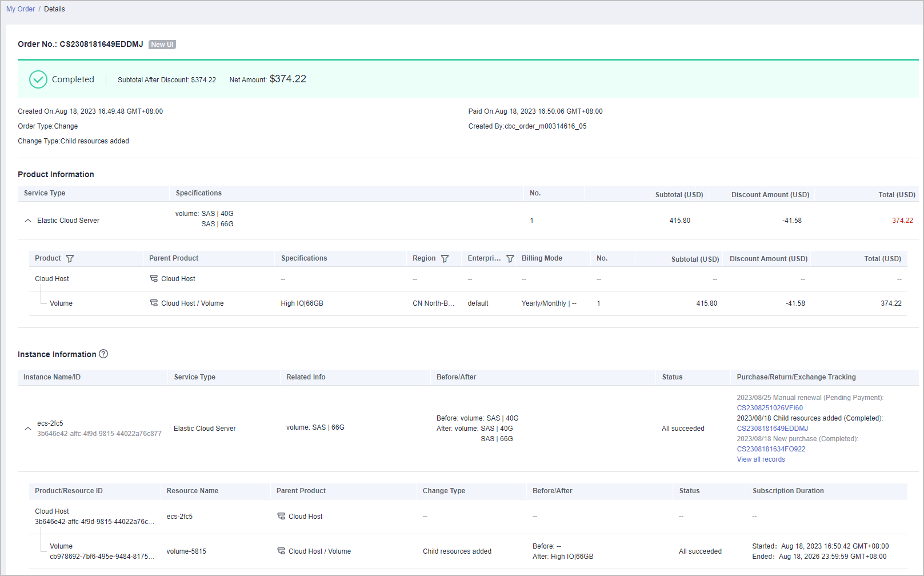This screenshot has width=924, height=576.
Task: Click Cloud Host / Volume icon in product table
Action: tap(154, 303)
